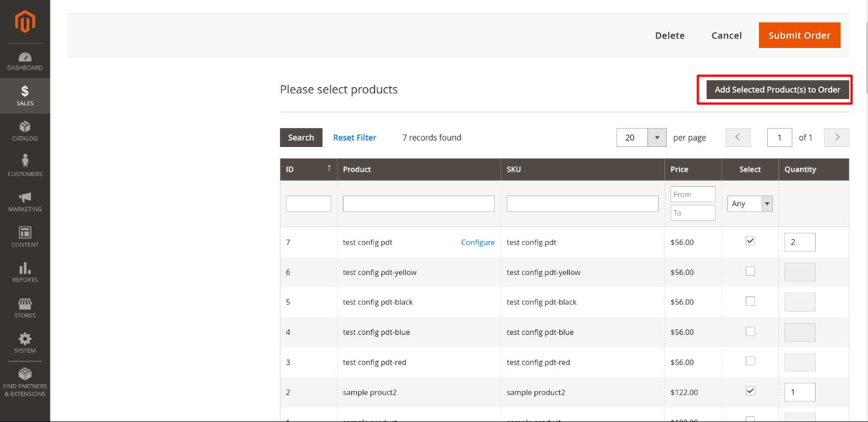868x422 pixels.
Task: Click Add Selected Product(s) to Order
Action: 775,90
